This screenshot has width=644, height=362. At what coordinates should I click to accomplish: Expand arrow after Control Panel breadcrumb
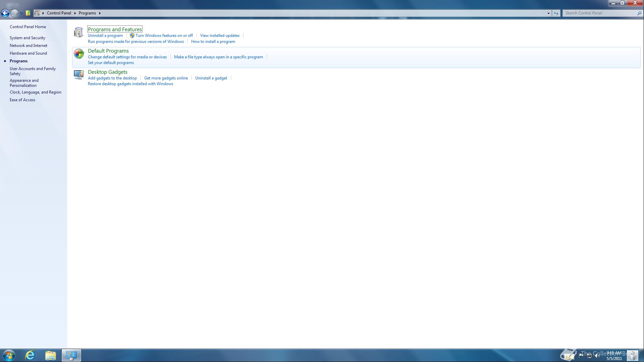75,13
